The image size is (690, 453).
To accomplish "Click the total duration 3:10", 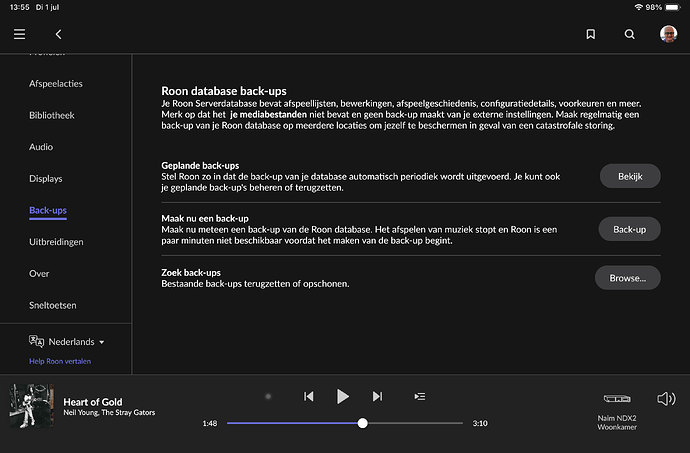I will 480,424.
